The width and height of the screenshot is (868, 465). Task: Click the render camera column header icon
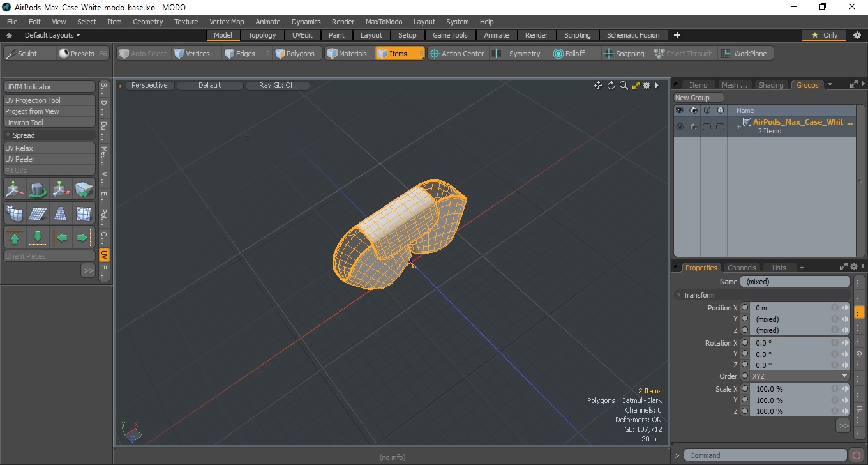pyautogui.click(x=694, y=111)
